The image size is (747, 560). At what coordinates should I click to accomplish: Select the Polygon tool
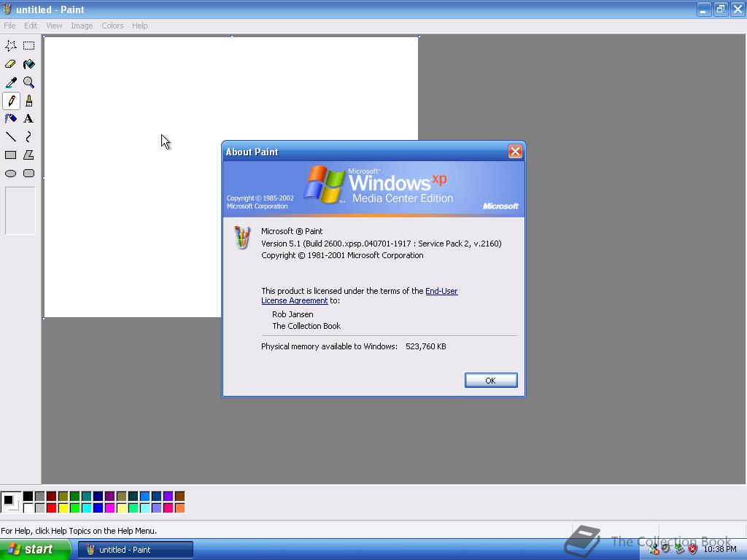coord(29,155)
